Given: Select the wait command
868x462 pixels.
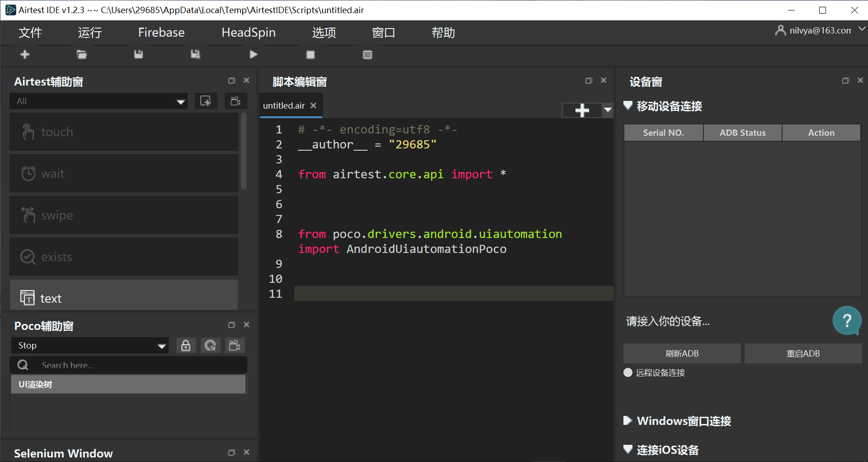Looking at the screenshot, I should (124, 174).
